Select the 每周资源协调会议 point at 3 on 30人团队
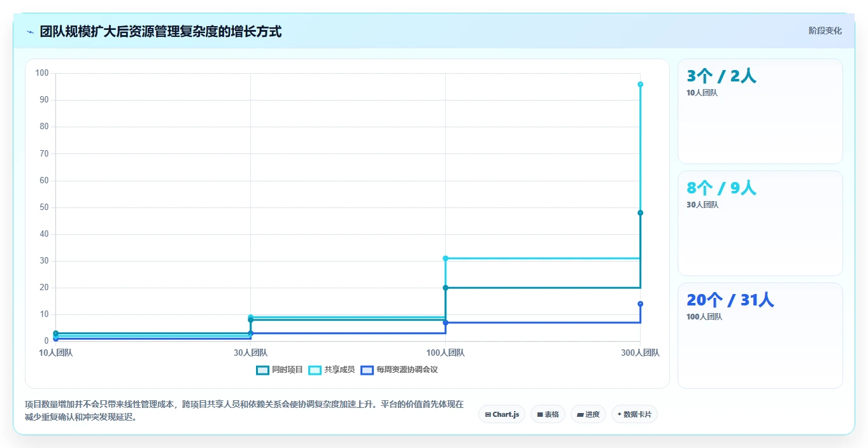Viewport: 868px width, 448px height. click(x=250, y=333)
